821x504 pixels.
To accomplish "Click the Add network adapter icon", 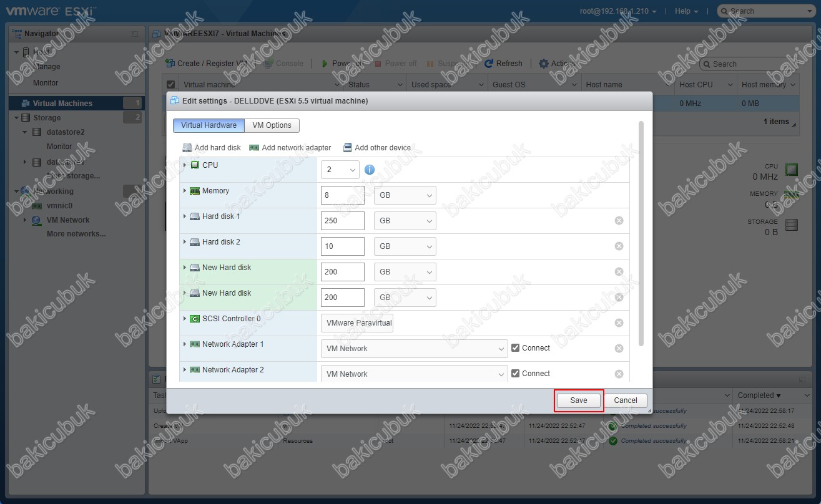I will click(x=253, y=148).
